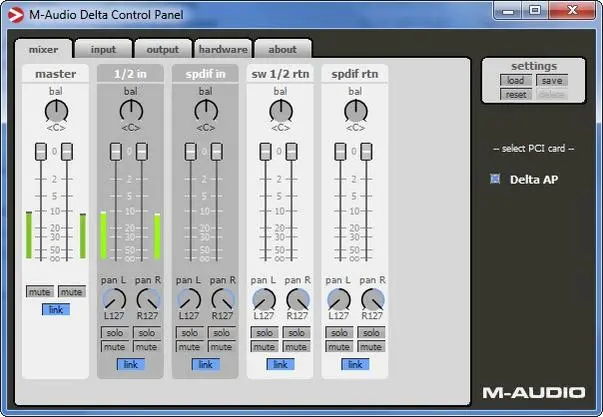
Task: Solo the spdif rtn left channel
Action: 339,332
